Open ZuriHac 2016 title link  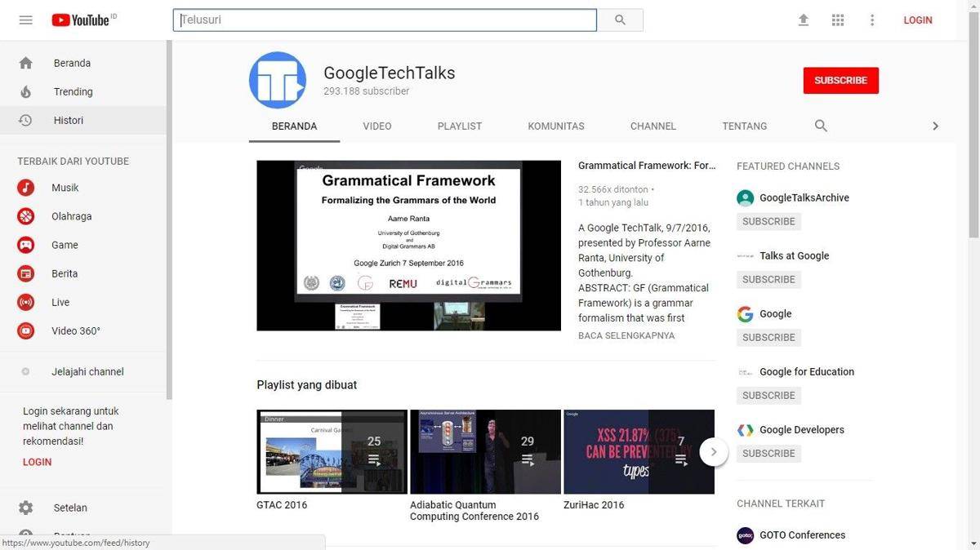[594, 505]
